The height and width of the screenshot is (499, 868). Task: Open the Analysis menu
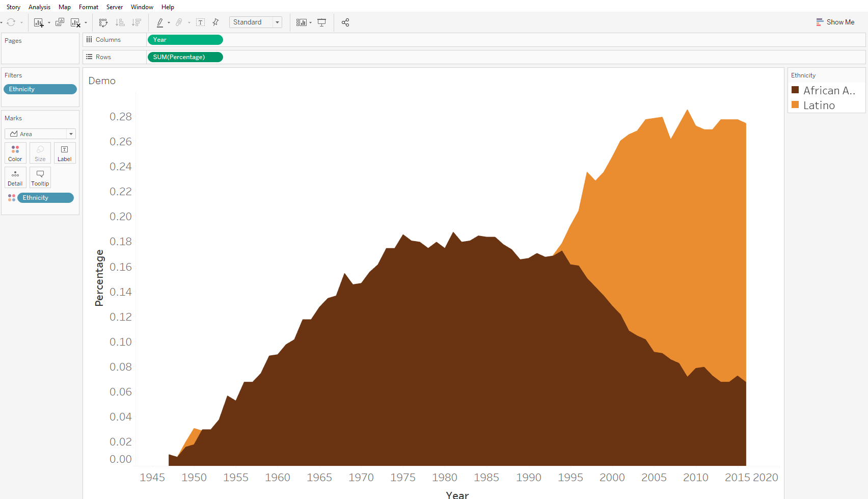pos(39,7)
